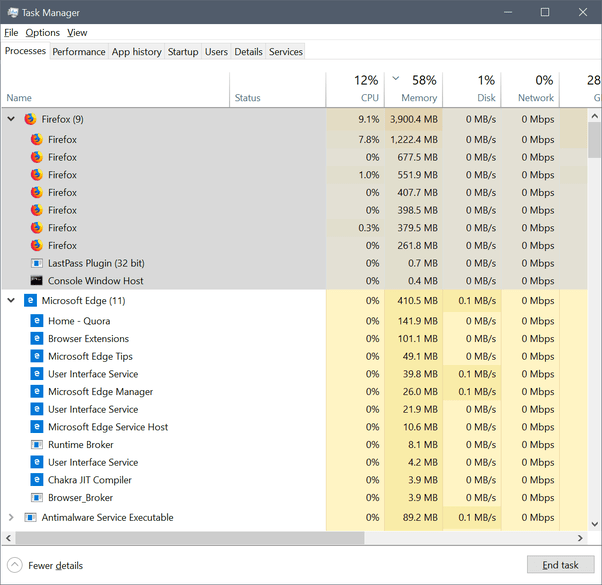The height and width of the screenshot is (585, 602).
Task: Click the Memory column sort arrow
Action: (395, 79)
